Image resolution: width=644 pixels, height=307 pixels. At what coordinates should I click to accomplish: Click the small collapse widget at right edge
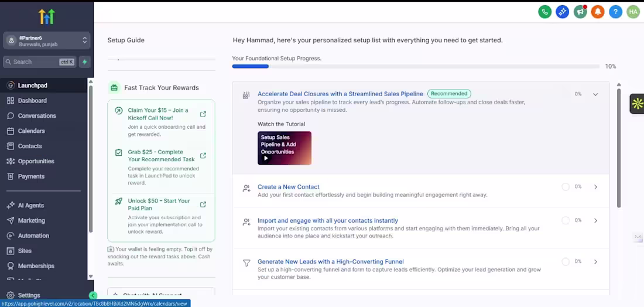click(638, 236)
